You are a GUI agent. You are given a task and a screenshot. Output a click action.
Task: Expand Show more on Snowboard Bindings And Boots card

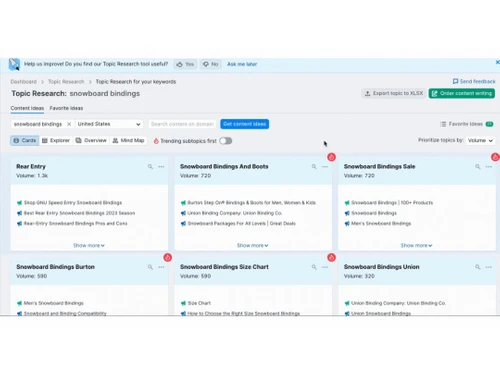(x=252, y=245)
